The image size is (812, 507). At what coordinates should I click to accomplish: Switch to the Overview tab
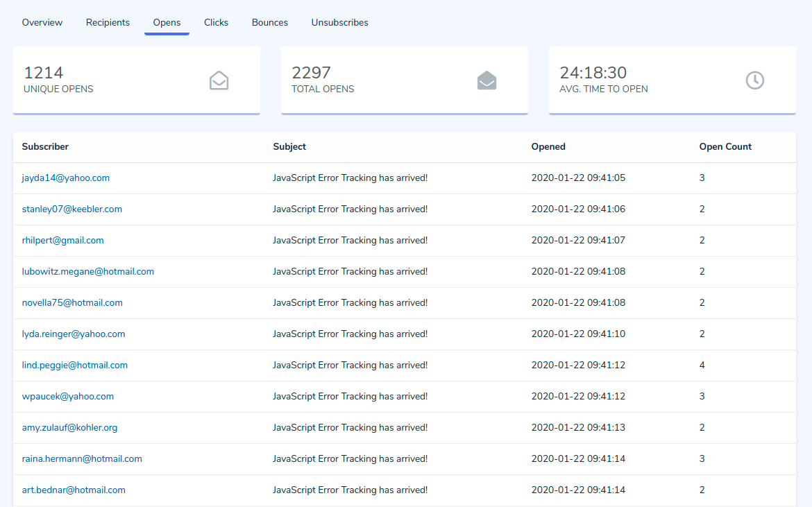(x=42, y=22)
